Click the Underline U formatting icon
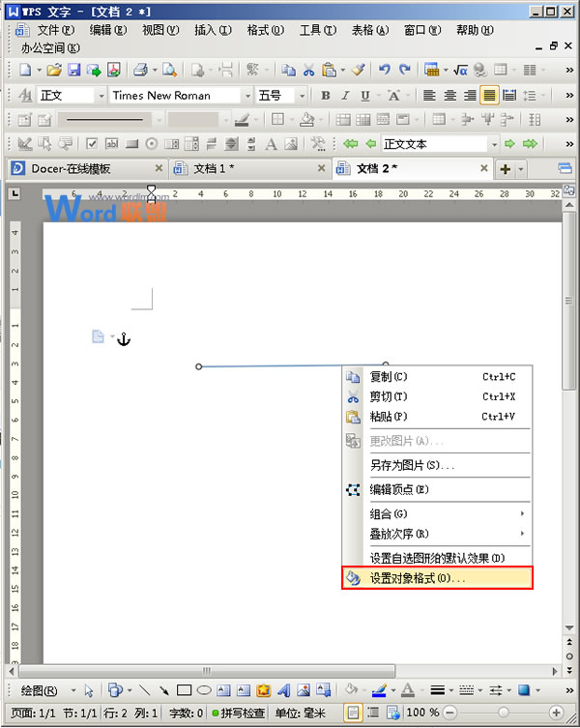The image size is (580, 728). coord(365,95)
